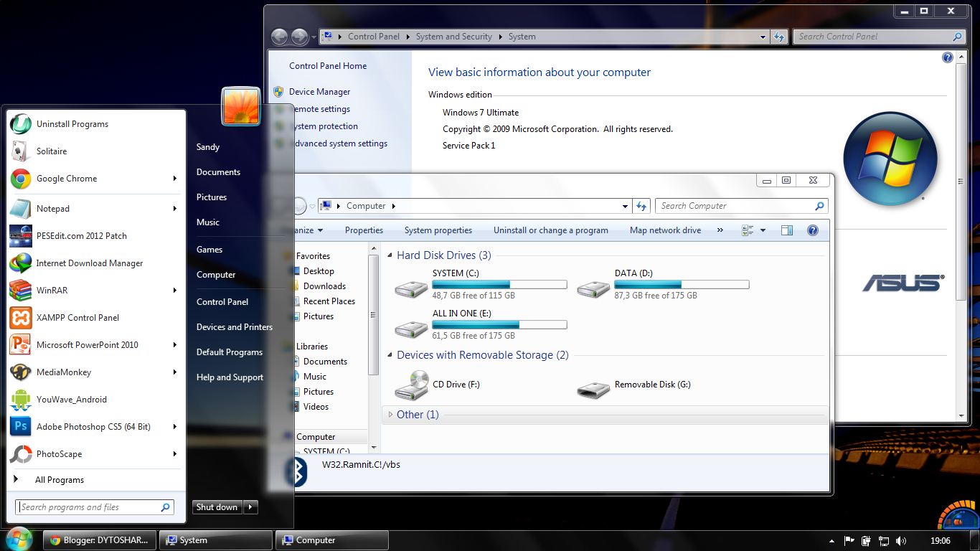Expand Shut down options arrow
The width and height of the screenshot is (980, 551).
pyautogui.click(x=250, y=507)
